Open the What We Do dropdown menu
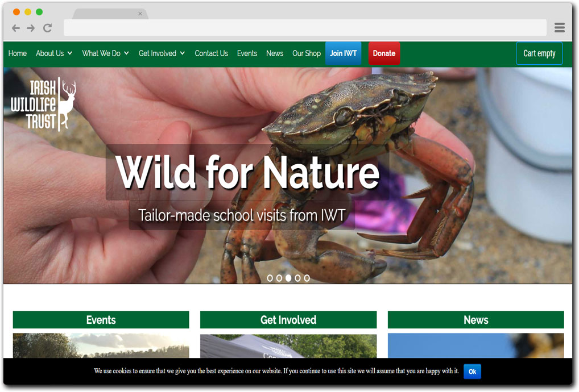The width and height of the screenshot is (579, 392). (x=105, y=53)
